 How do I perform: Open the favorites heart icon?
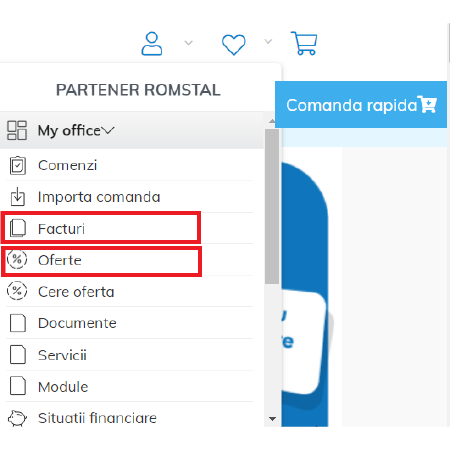tap(234, 44)
